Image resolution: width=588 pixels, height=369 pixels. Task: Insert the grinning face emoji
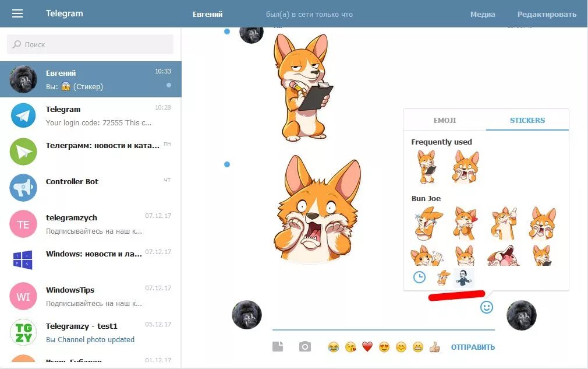coord(418,347)
